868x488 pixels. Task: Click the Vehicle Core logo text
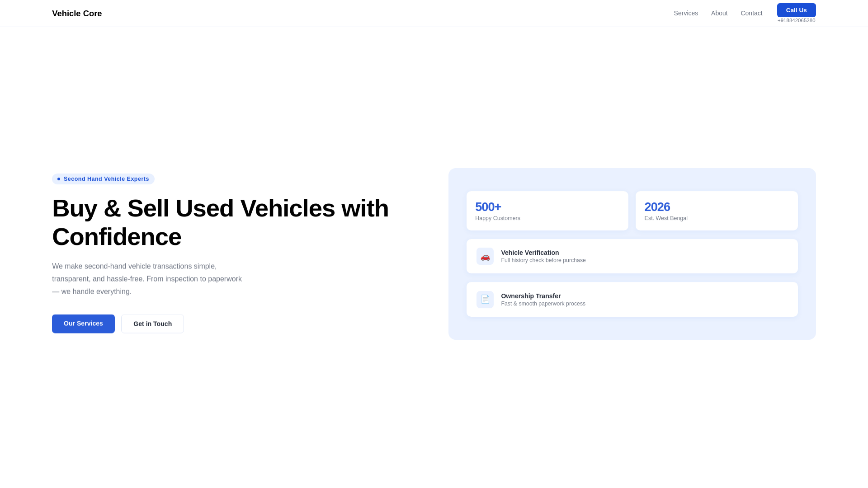point(77,14)
